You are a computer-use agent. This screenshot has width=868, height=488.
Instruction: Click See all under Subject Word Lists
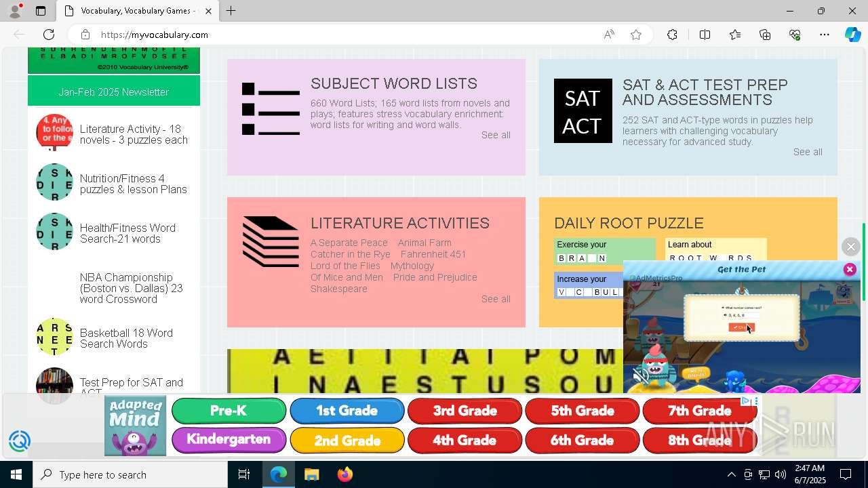pos(496,135)
